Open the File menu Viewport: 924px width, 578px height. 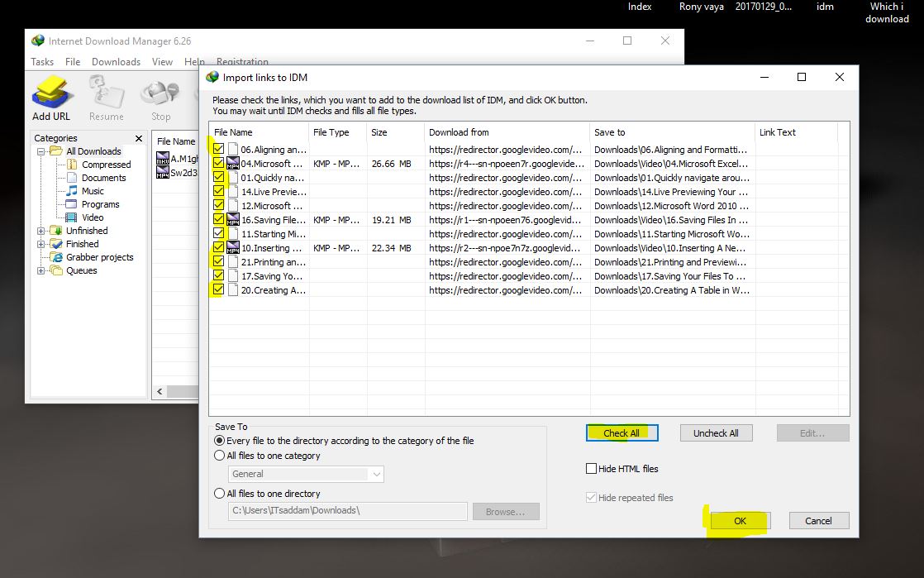(73, 61)
